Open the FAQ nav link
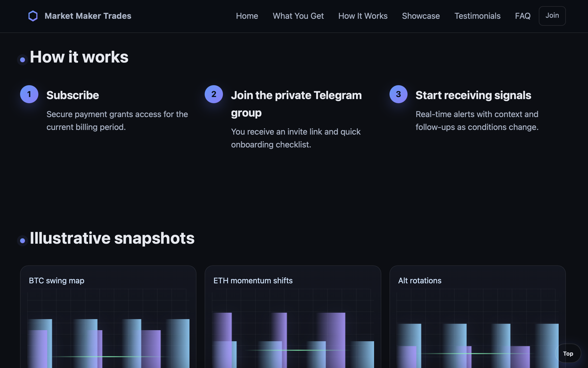This screenshot has width=588, height=368. pyautogui.click(x=523, y=16)
